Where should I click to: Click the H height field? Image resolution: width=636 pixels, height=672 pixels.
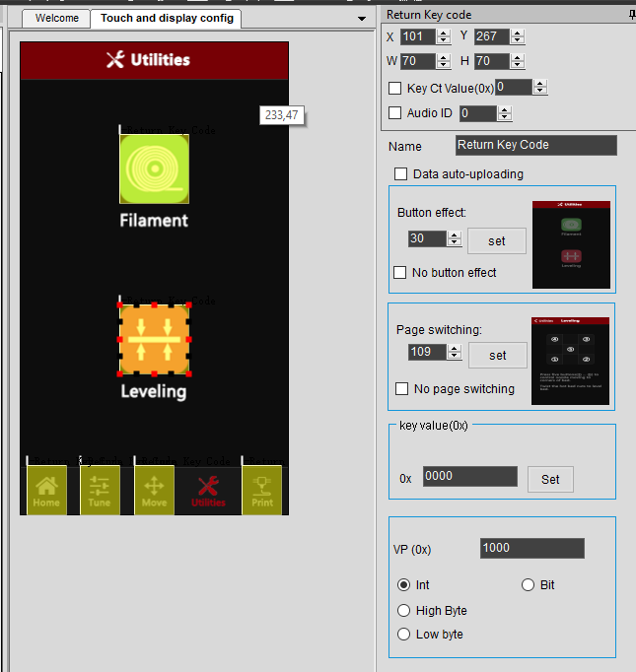click(x=492, y=61)
